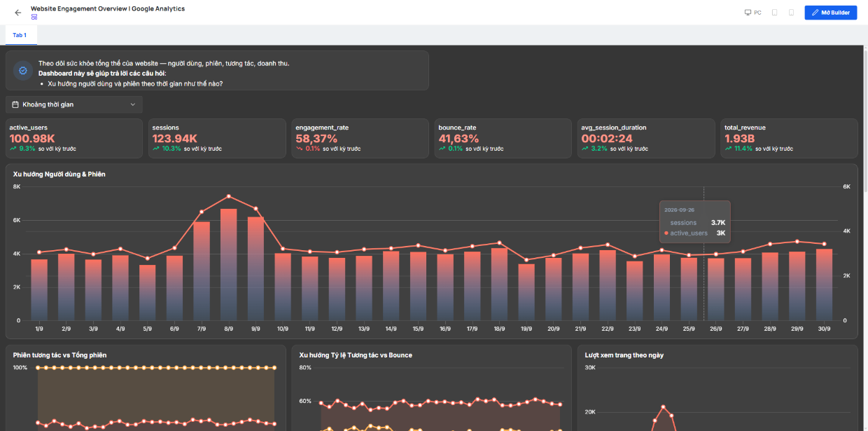Switch preview to mobile phone view

coord(791,13)
